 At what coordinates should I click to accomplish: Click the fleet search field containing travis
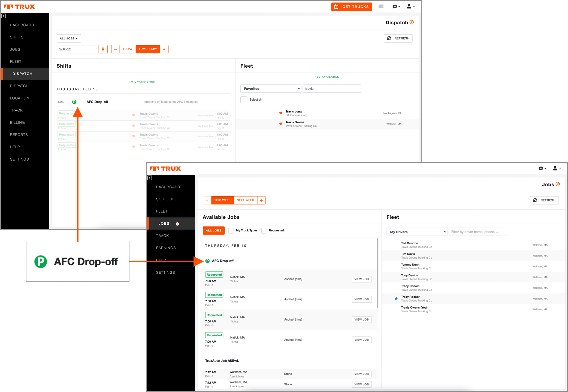(332, 89)
